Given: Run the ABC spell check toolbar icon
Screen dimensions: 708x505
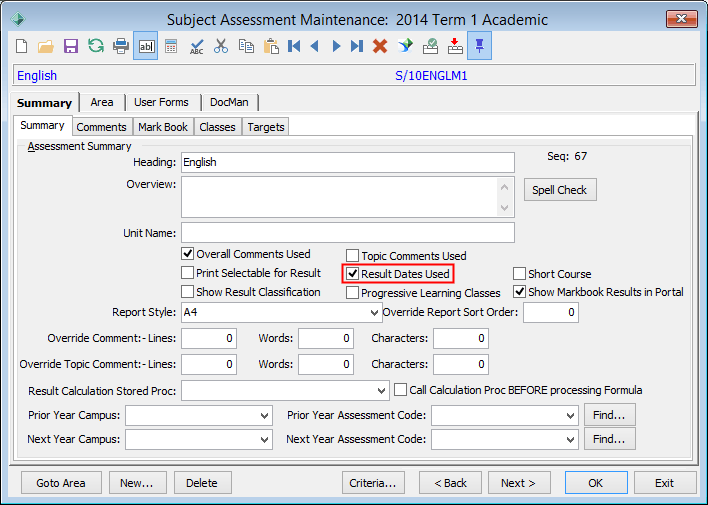Looking at the screenshot, I should click(x=196, y=47).
